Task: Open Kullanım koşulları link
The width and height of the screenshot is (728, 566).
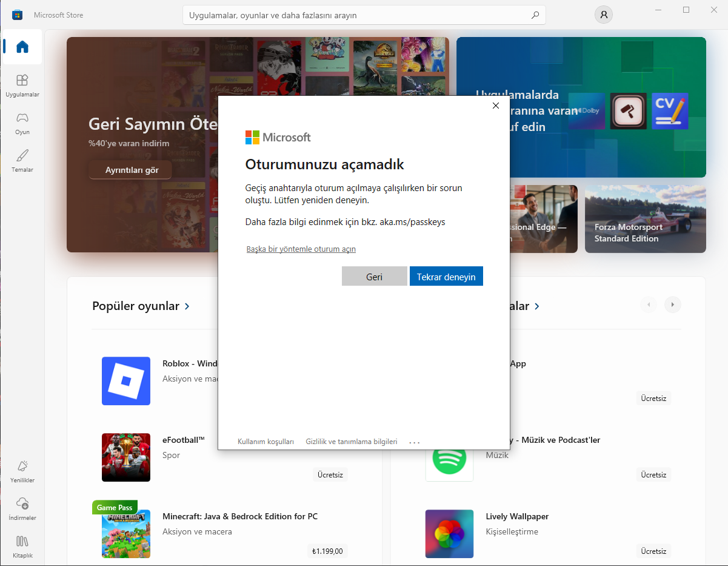Action: point(265,442)
